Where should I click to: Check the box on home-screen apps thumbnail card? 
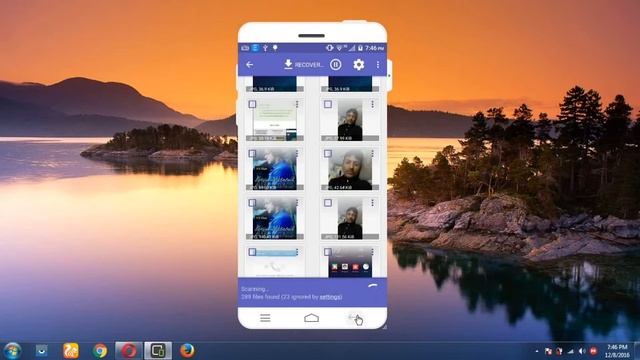[327, 252]
